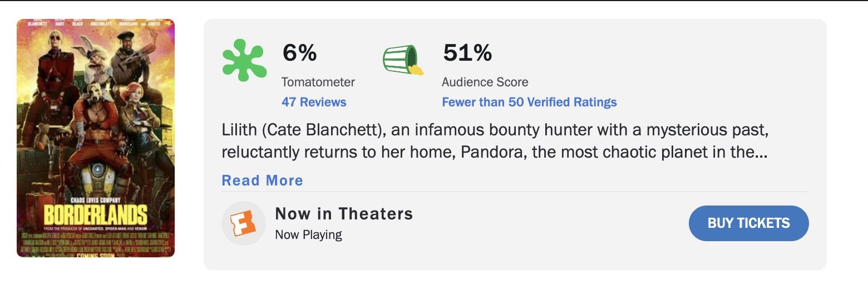
Task: Click the Now in Theaters heading
Action: coord(344,213)
